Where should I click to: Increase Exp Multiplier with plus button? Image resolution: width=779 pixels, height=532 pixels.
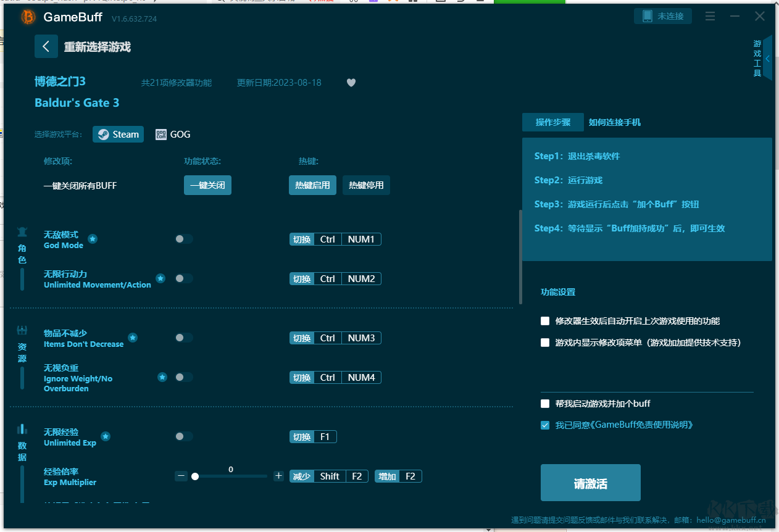[x=278, y=476]
